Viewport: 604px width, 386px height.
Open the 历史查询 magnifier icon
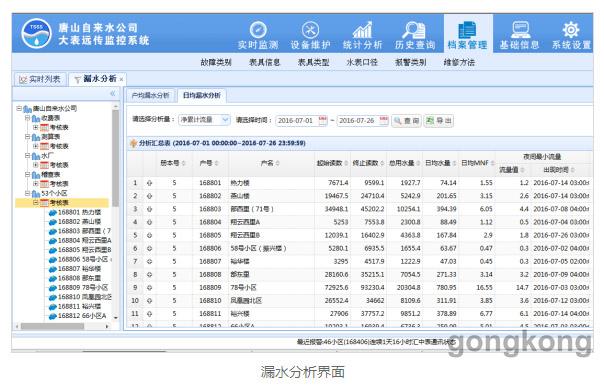tap(414, 30)
